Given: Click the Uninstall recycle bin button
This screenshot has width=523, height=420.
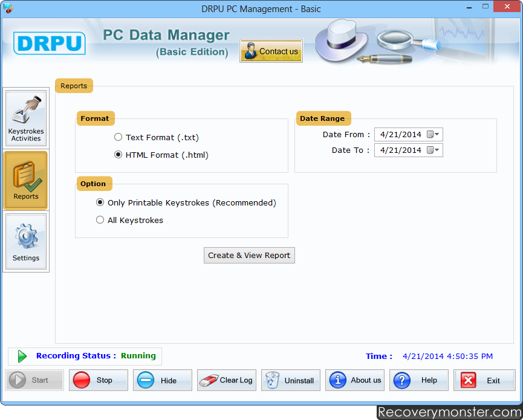Looking at the screenshot, I should click(x=290, y=380).
